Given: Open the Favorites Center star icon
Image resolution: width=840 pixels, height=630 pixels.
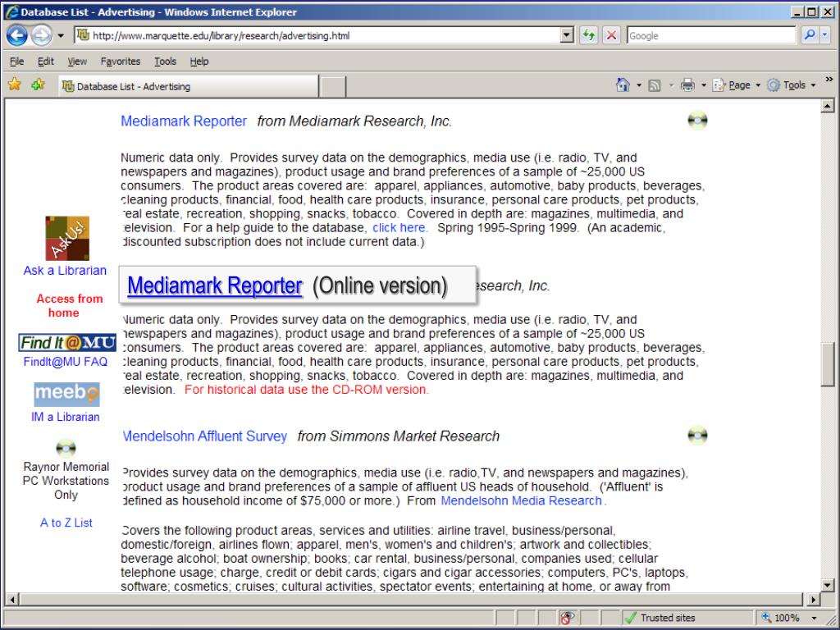Looking at the screenshot, I should pyautogui.click(x=15, y=84).
